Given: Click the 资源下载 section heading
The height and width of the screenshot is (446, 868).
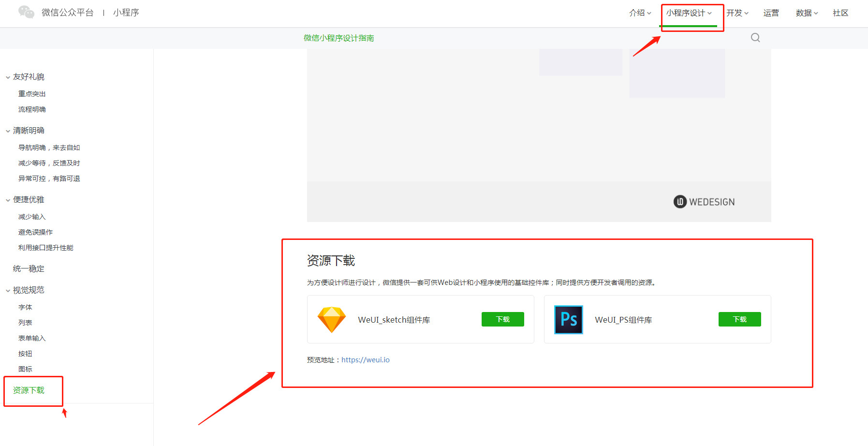Looking at the screenshot, I should [x=331, y=261].
